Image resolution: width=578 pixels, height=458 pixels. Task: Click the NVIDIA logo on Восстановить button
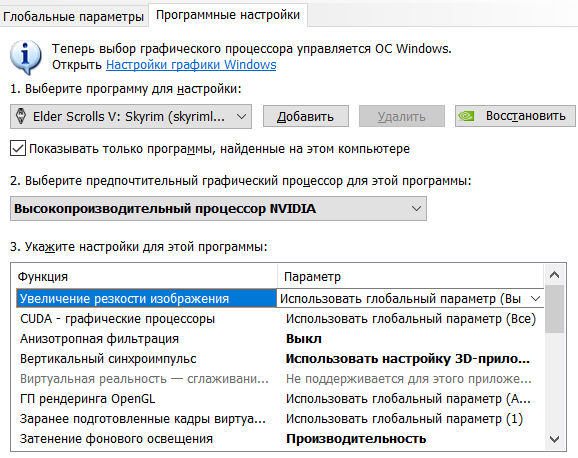[x=466, y=116]
